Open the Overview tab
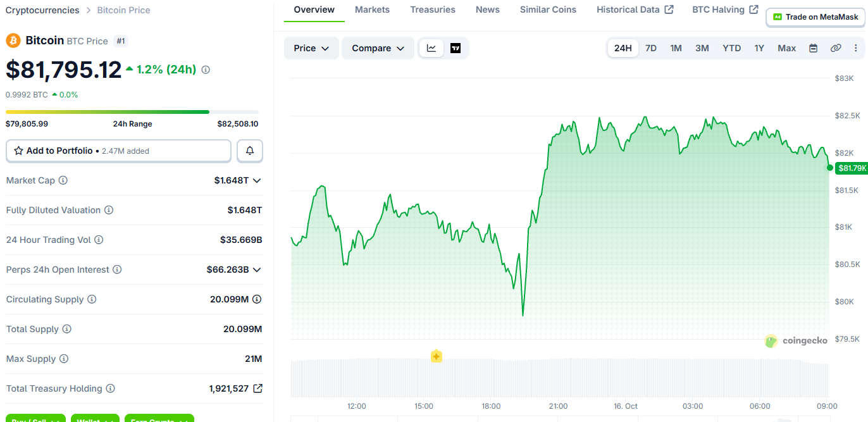 [314, 10]
